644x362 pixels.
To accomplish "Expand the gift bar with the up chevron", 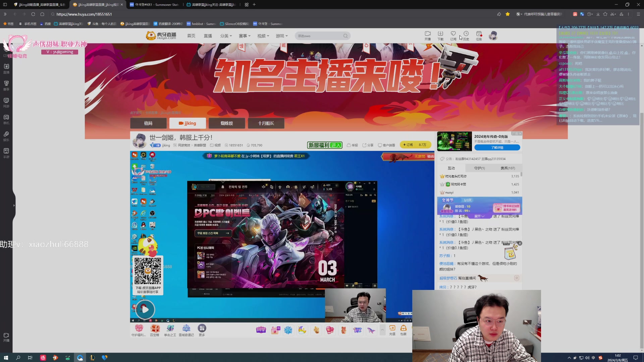I will click(x=382, y=330).
